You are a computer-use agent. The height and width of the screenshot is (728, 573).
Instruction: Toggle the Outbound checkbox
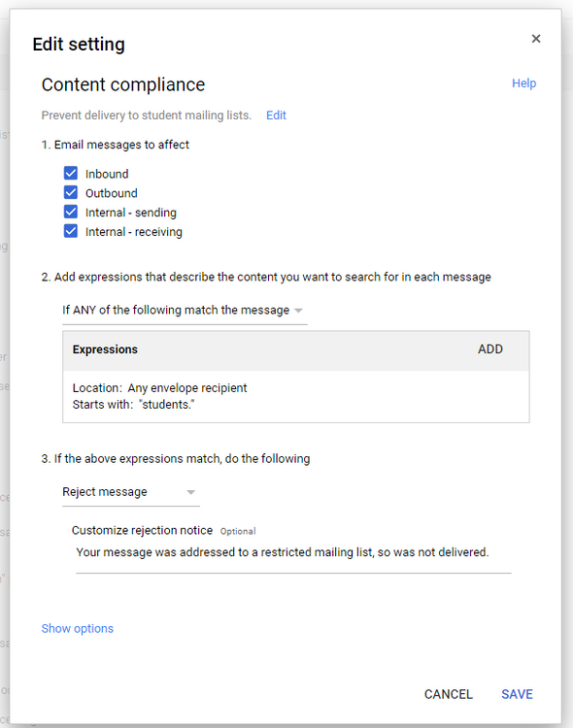71,192
